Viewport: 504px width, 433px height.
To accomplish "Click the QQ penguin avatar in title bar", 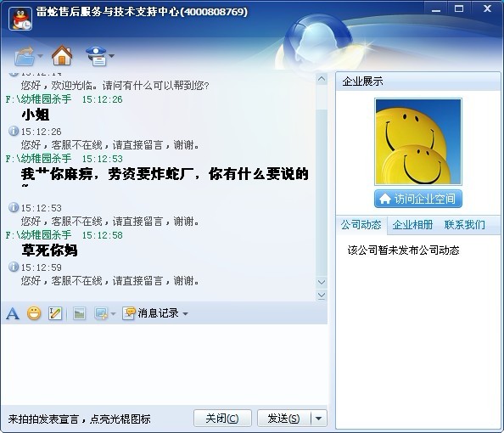I will 20,19.
